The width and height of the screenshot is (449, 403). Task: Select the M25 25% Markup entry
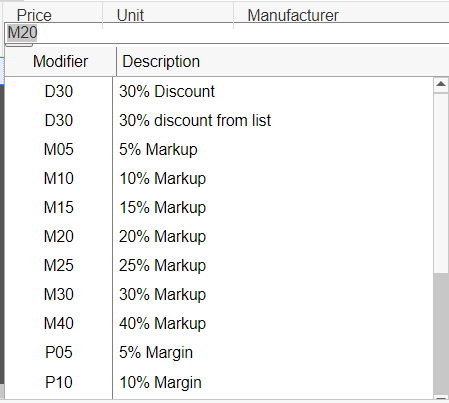[x=219, y=265]
